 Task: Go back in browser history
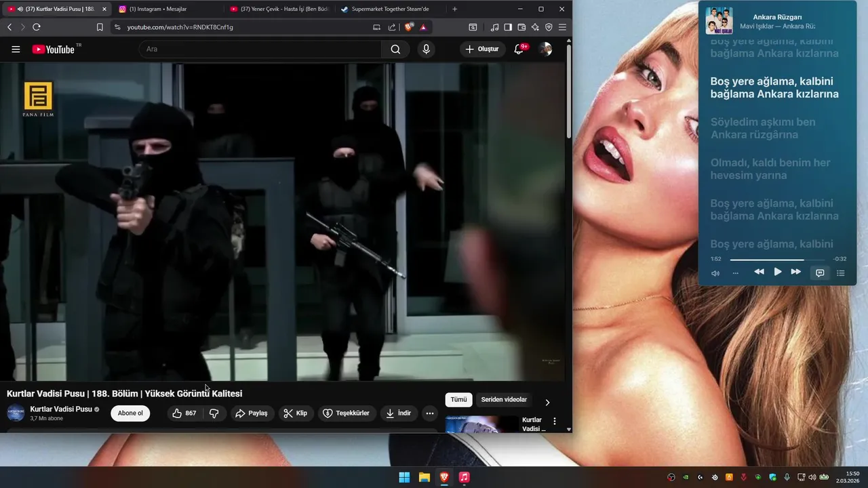tap(9, 27)
